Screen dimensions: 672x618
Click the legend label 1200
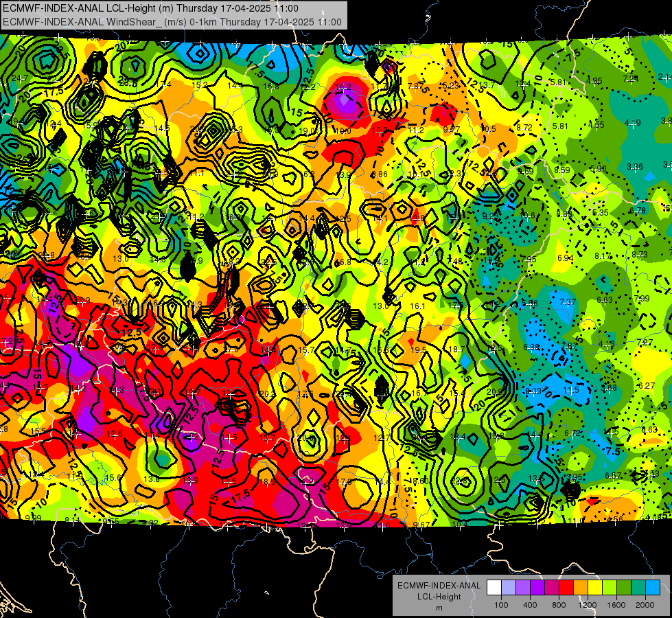click(x=588, y=605)
